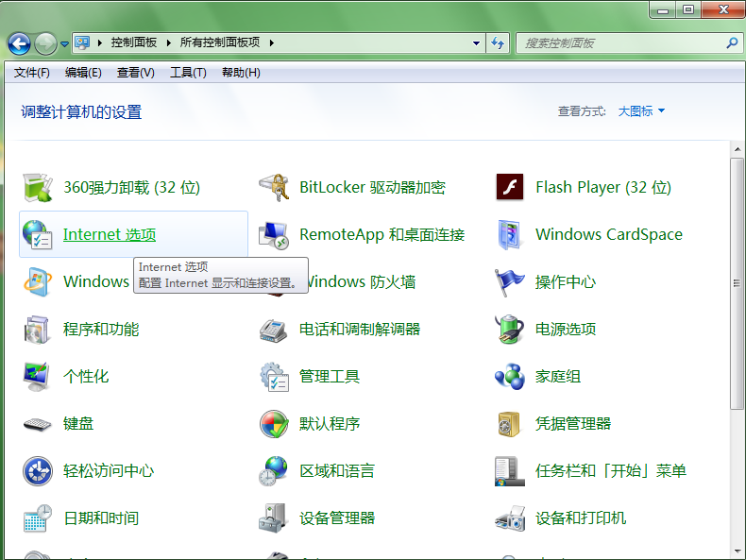The height and width of the screenshot is (560, 746).
Task: Expand the 大图标 view mode dropdown
Action: [642, 111]
